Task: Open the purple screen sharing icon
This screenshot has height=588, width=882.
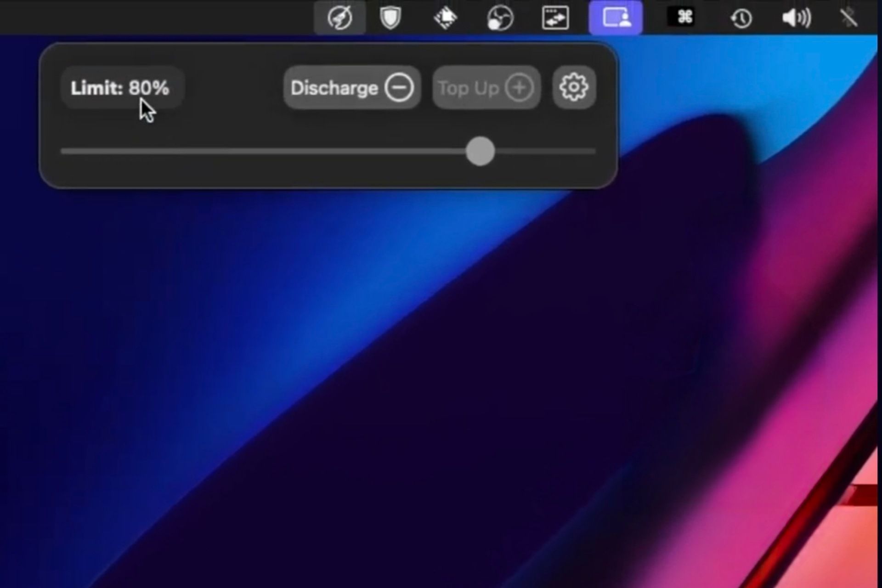Action: pos(616,18)
